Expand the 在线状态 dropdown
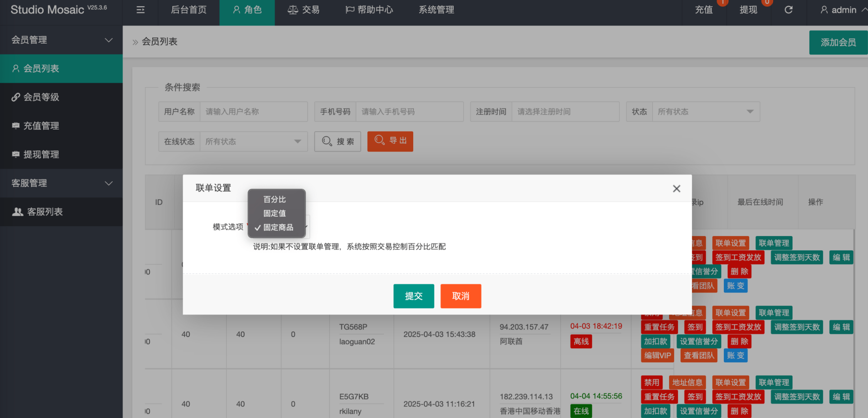868x418 pixels. click(x=253, y=142)
